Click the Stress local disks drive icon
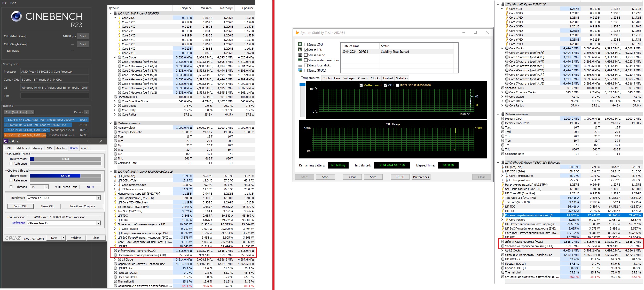Image resolution: width=644 pixels, height=290 pixels. coord(300,65)
